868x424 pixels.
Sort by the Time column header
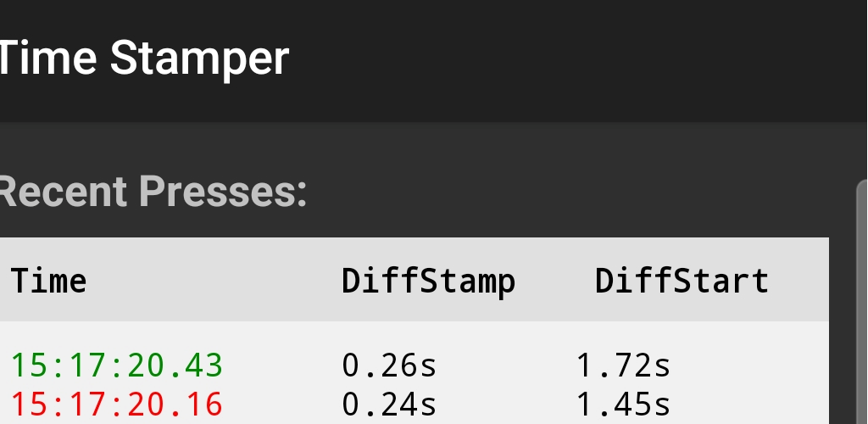pos(48,281)
